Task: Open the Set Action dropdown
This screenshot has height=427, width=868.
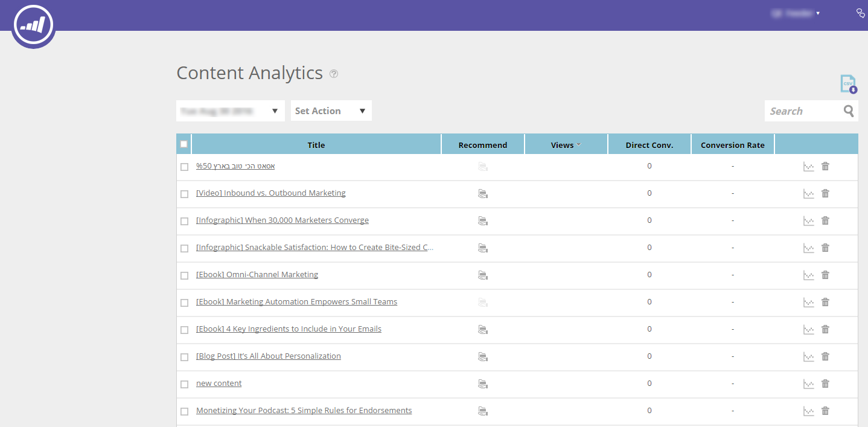Action: (x=331, y=111)
